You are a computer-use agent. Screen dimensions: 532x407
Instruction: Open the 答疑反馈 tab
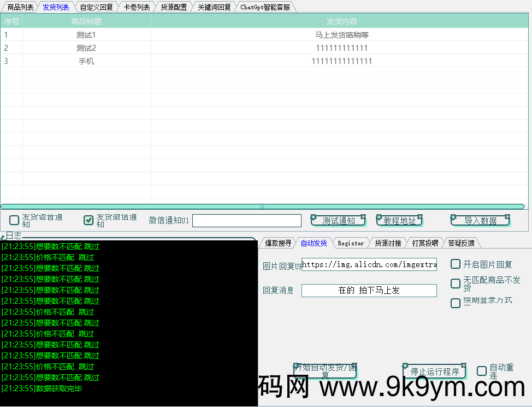(x=462, y=243)
